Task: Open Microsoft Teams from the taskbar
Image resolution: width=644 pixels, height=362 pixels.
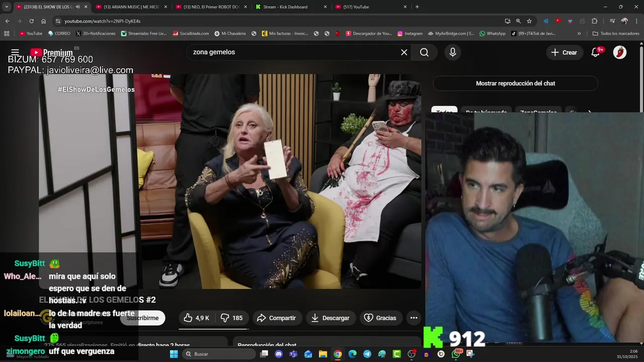Action: (x=293, y=354)
